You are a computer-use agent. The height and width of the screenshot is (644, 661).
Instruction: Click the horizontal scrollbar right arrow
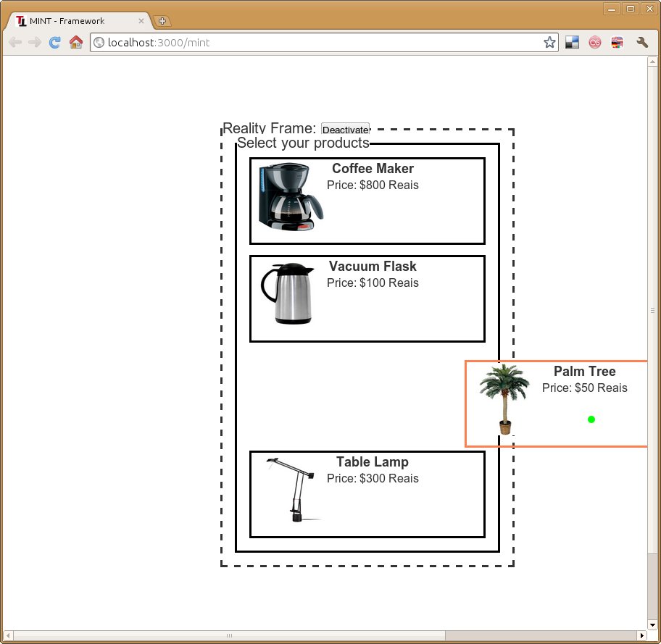(x=641, y=635)
